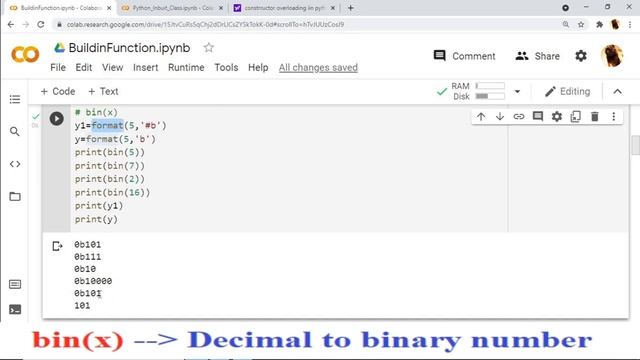Open the Help menu

(x=258, y=67)
